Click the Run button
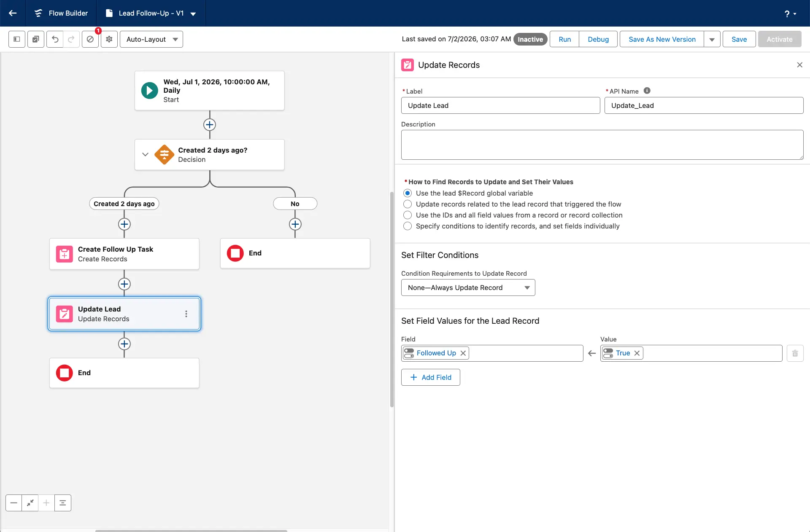 (564, 39)
